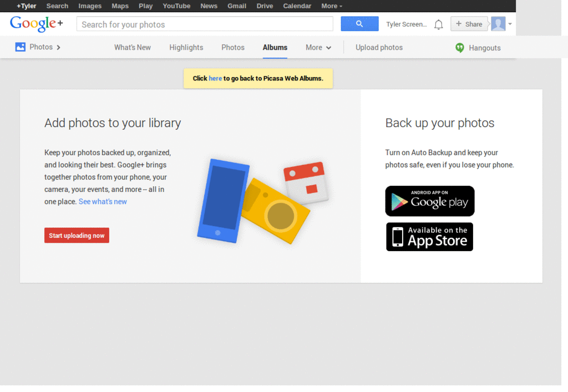Viewport: 568px width, 392px height.
Task: Switch to the What's New tab
Action: click(x=132, y=48)
